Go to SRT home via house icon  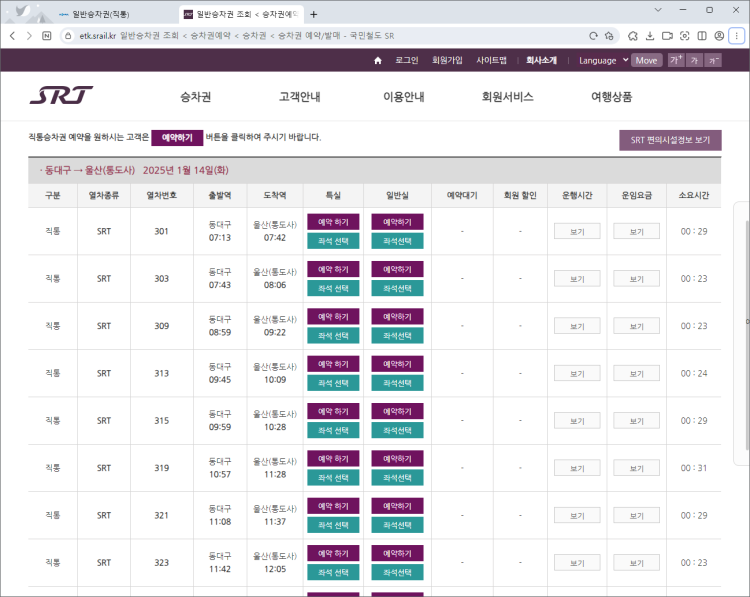point(378,60)
